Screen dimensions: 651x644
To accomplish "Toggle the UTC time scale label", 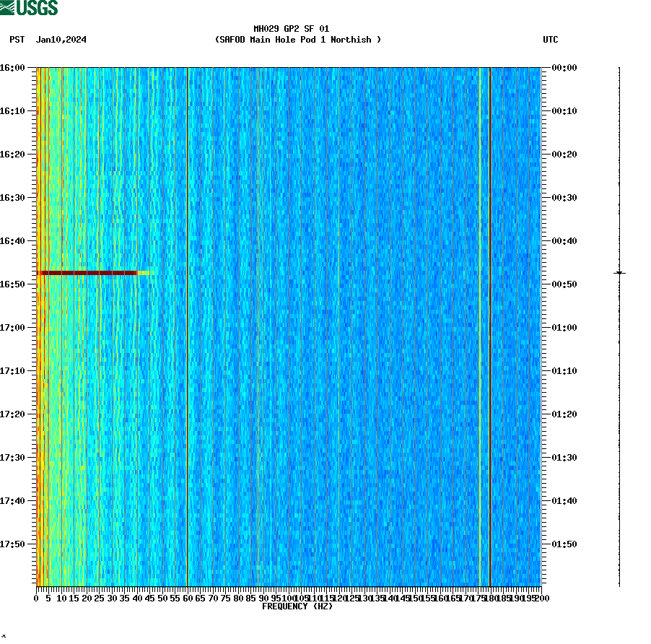I will pos(552,40).
